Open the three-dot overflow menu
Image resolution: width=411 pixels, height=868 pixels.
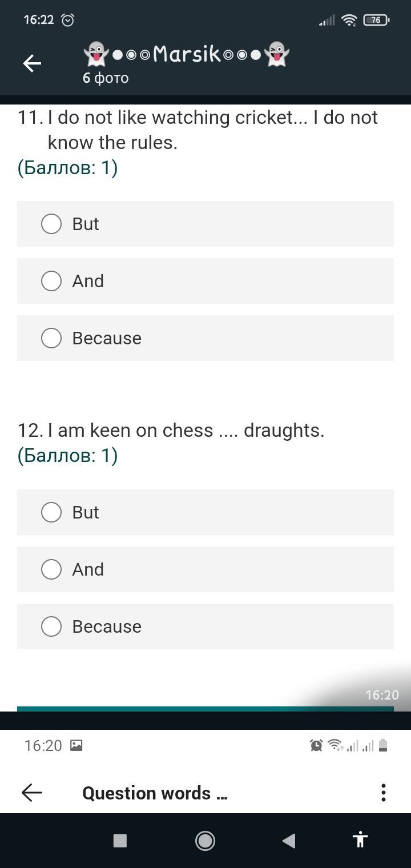pos(383,792)
